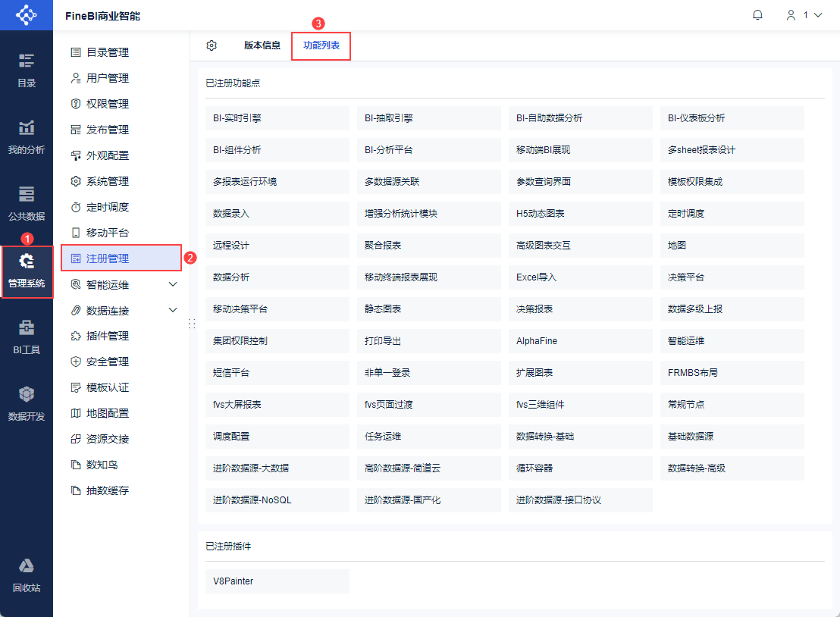
Task: Click the 进阶数据源-接口协议 feature item
Action: pos(581,500)
